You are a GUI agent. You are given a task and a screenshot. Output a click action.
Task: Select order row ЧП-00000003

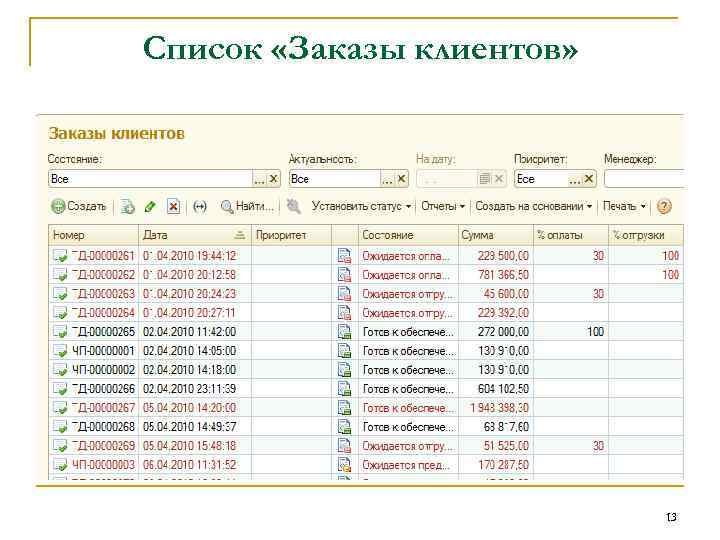click(366, 465)
